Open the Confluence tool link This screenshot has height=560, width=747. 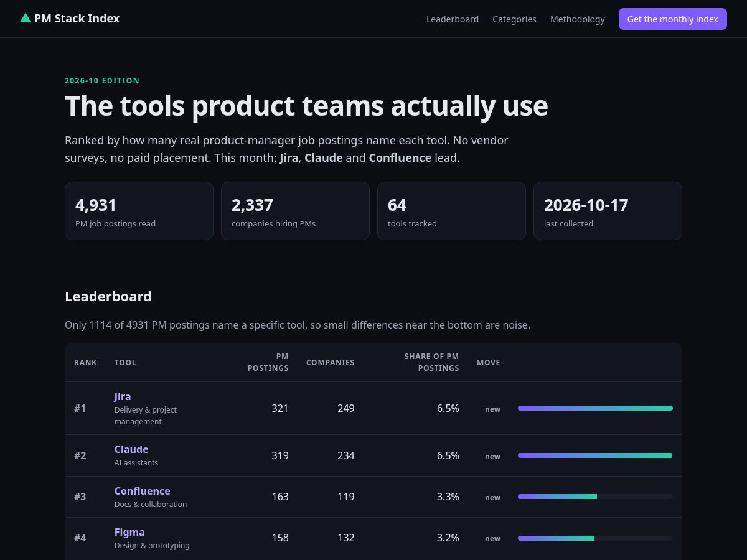coord(143,491)
